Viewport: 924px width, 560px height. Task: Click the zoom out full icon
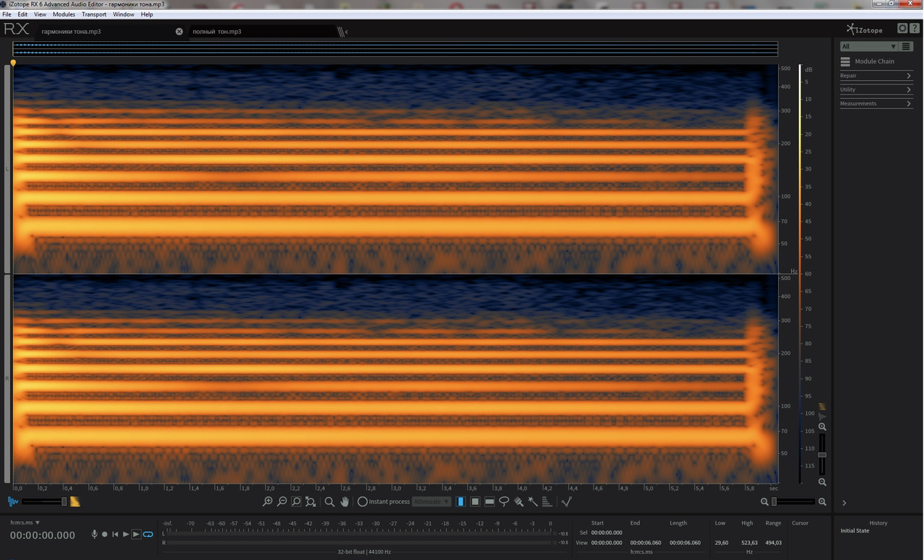[x=310, y=502]
